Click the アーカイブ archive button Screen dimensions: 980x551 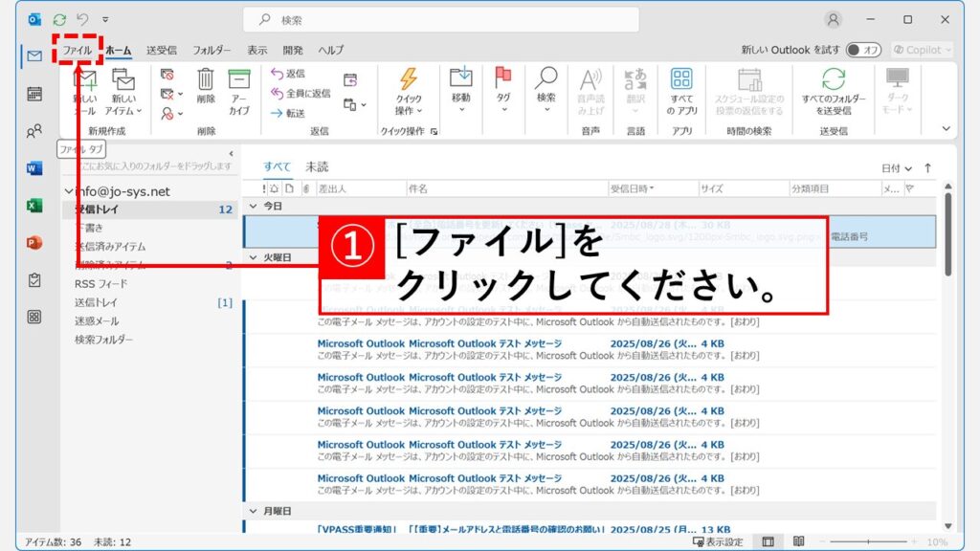(x=239, y=92)
